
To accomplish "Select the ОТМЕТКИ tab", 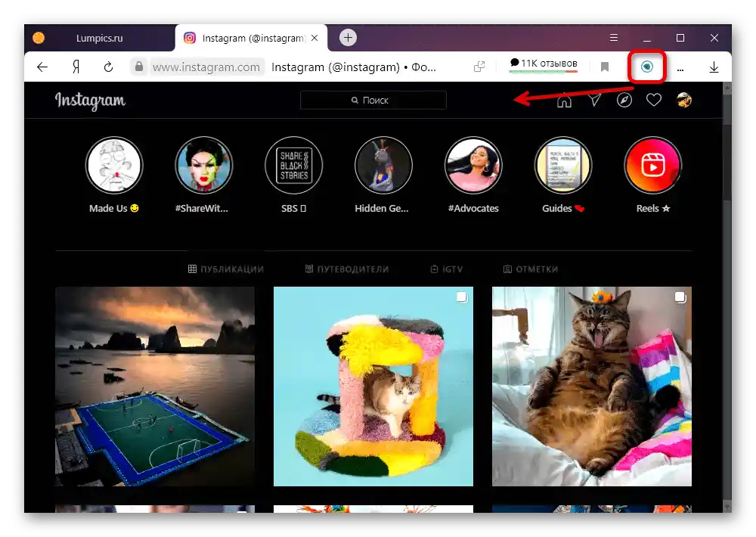I will click(531, 268).
